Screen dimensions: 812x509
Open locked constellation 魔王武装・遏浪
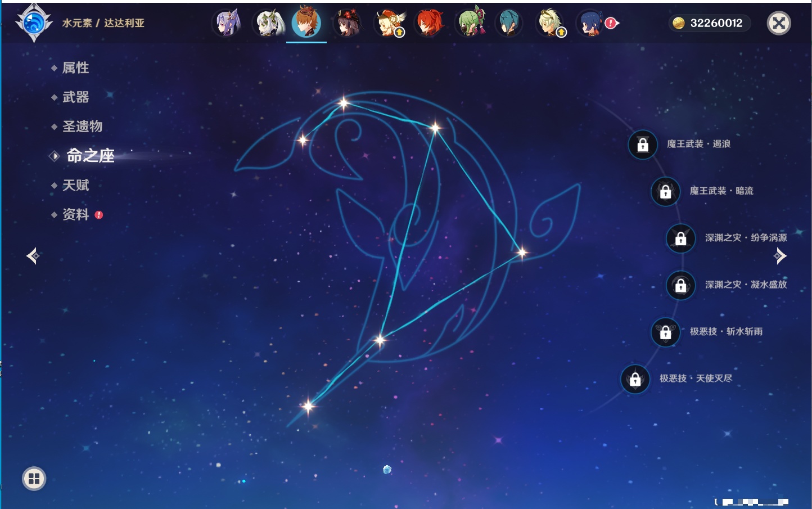point(643,145)
